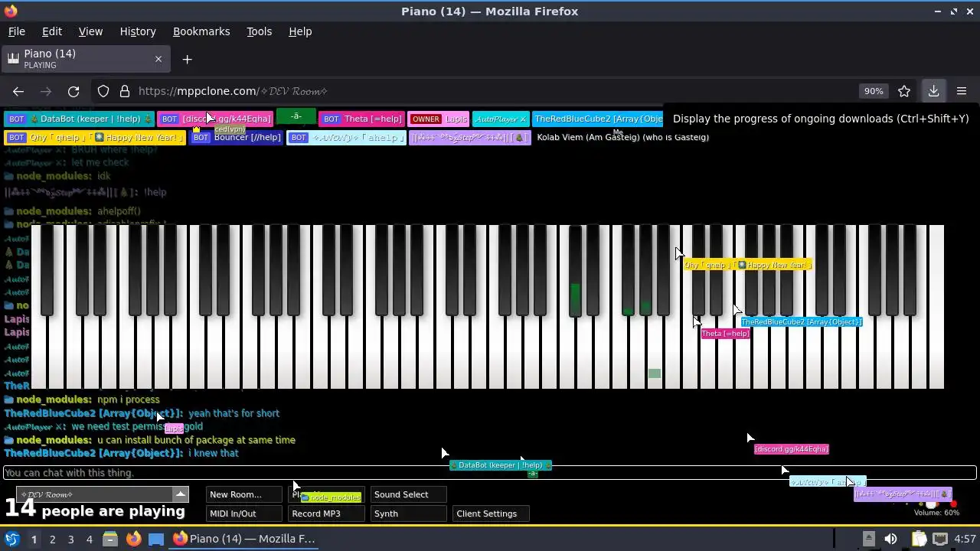Open the shield tracking protection icon
Screen dimensions: 980x551
point(103,91)
